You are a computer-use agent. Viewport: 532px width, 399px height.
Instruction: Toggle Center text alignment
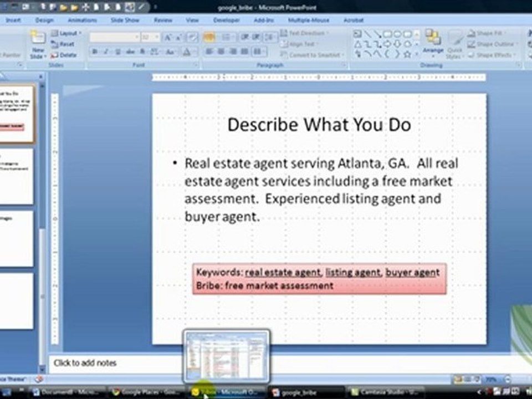point(221,52)
